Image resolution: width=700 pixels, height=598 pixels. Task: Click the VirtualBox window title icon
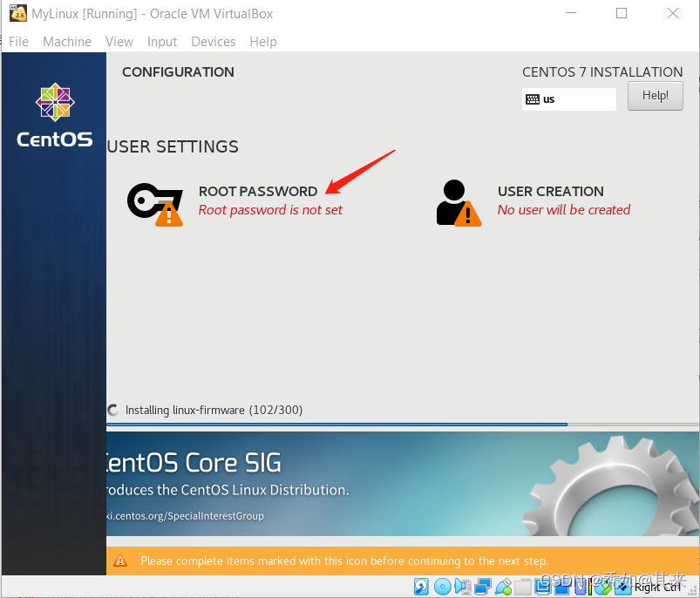[x=17, y=13]
